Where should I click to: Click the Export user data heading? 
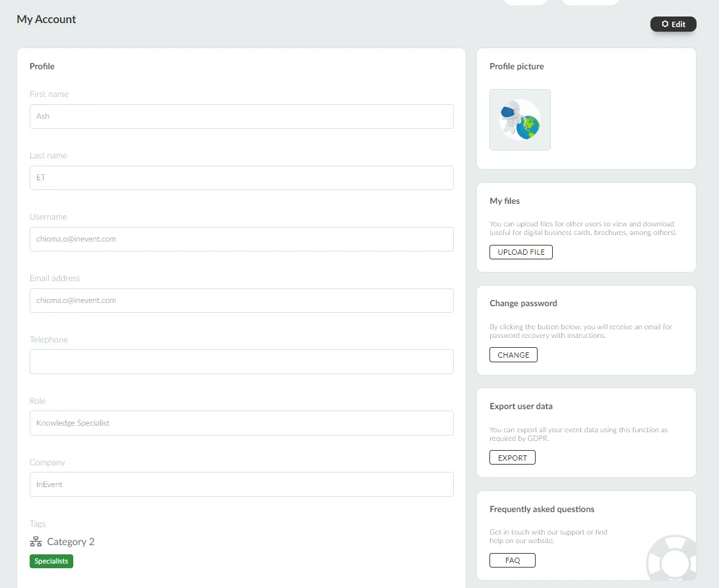click(521, 407)
